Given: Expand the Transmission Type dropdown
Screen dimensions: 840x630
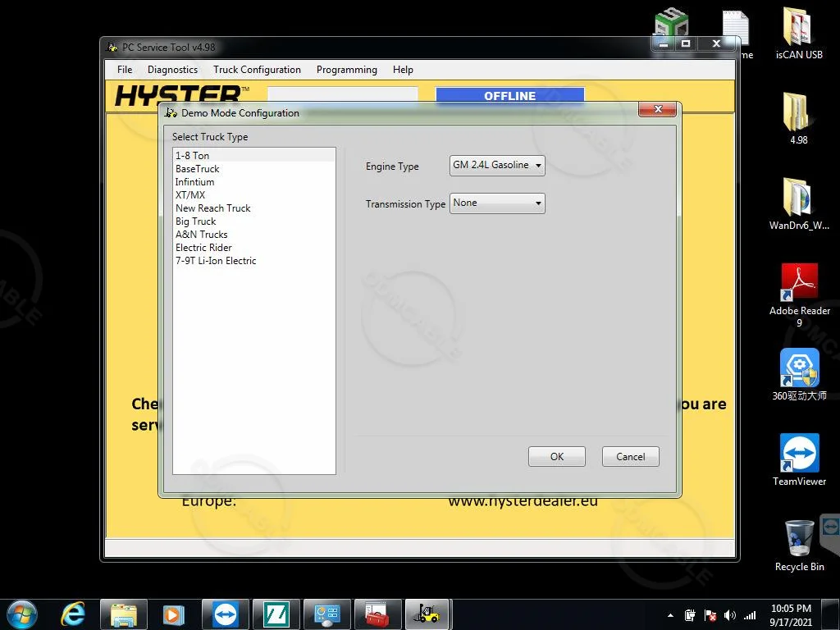Looking at the screenshot, I should 497,203.
